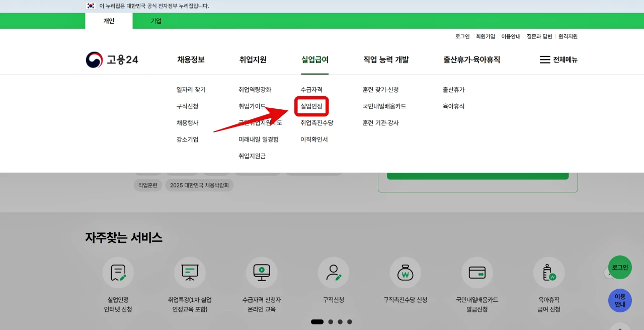Select the 개인 tab
644x330 pixels.
[109, 21]
